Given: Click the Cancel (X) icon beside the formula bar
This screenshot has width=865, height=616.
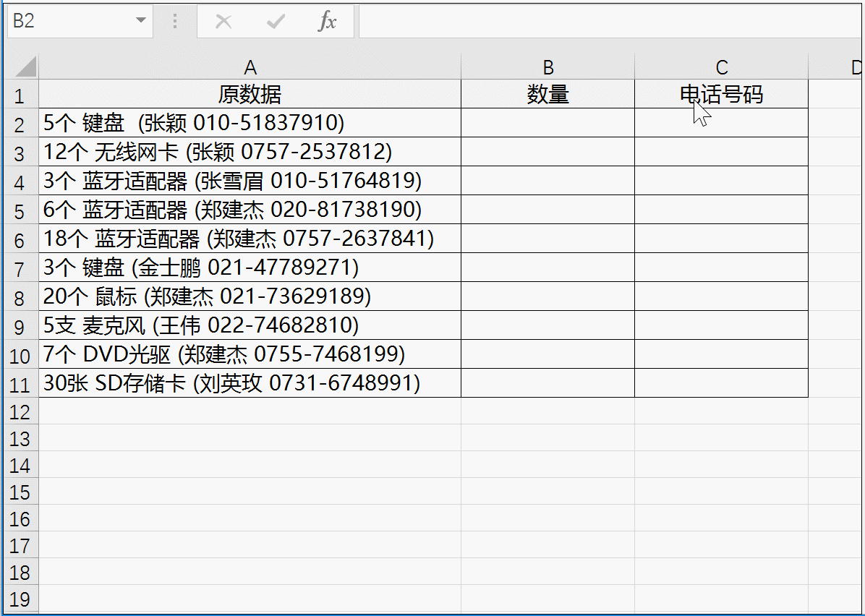Looking at the screenshot, I should point(222,21).
